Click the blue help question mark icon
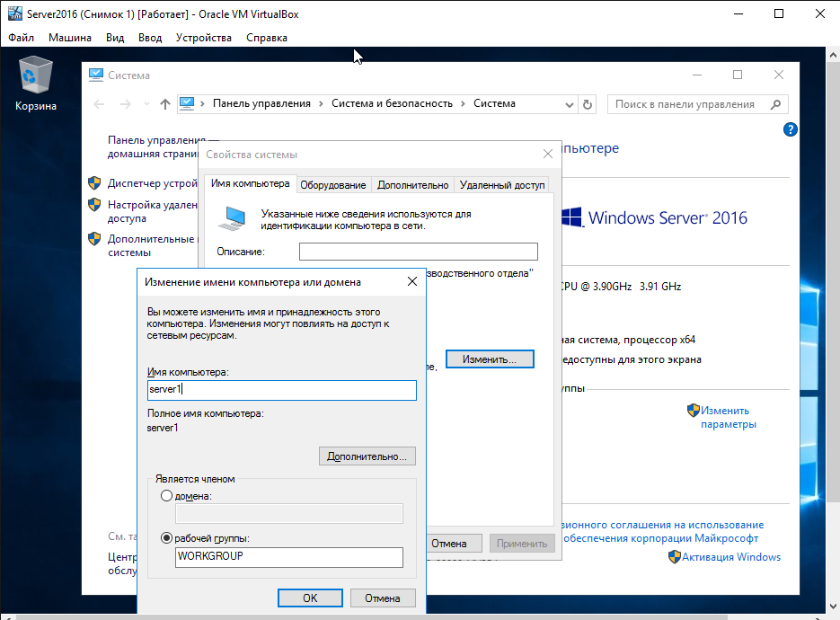This screenshot has width=840, height=620. [x=791, y=130]
